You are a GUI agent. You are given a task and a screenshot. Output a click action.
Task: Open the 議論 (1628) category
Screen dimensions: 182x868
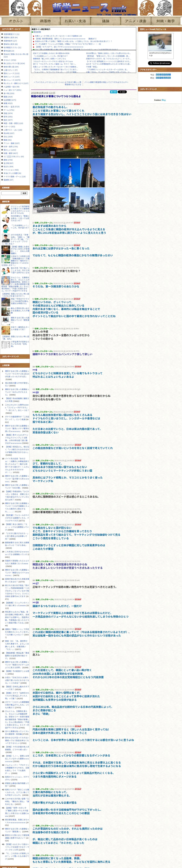coord(8,97)
